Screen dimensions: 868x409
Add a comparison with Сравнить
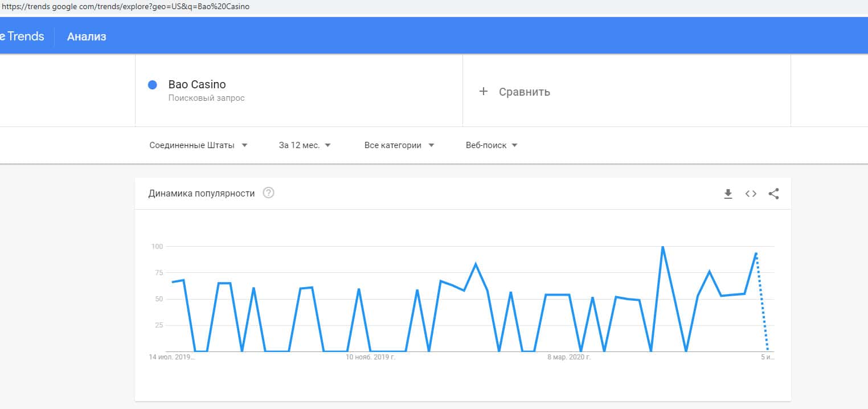[515, 92]
